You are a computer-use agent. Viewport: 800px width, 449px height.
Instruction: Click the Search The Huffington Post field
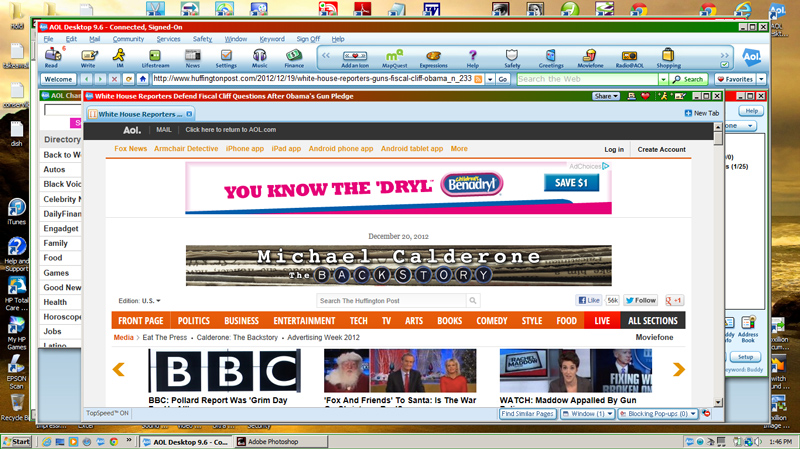coord(391,301)
